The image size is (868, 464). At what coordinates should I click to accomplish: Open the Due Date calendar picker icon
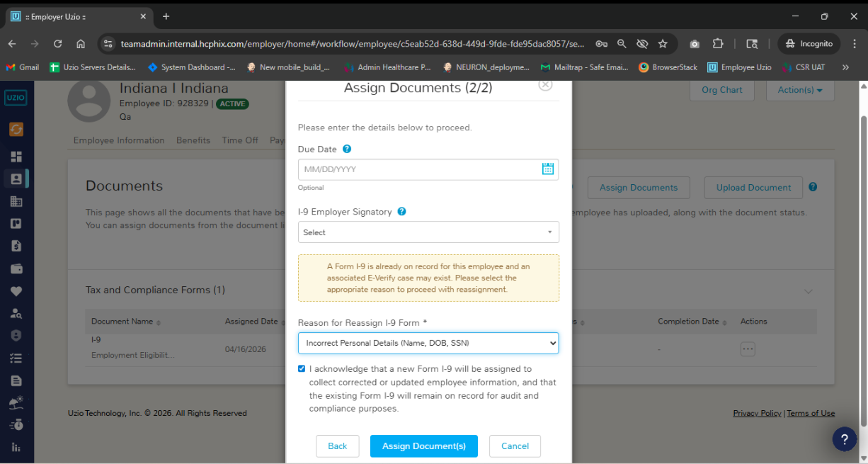(x=547, y=169)
